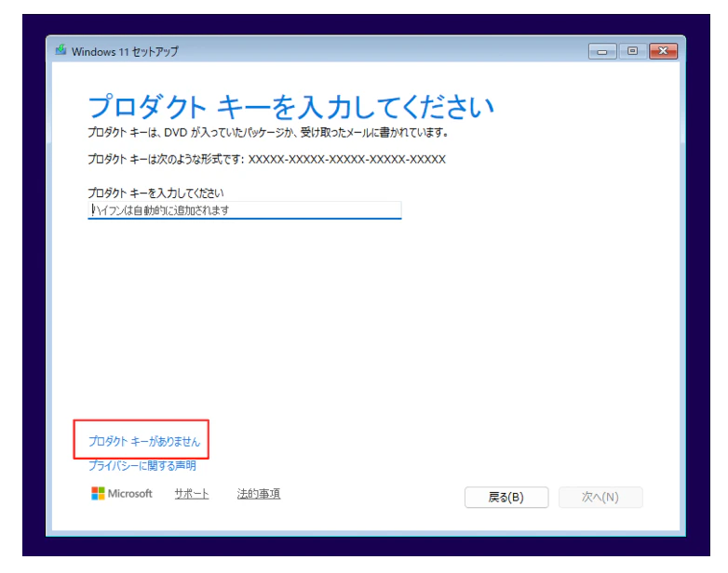Open the '法的事項' link
Viewport: 728px width, 573px height.
pos(259,494)
